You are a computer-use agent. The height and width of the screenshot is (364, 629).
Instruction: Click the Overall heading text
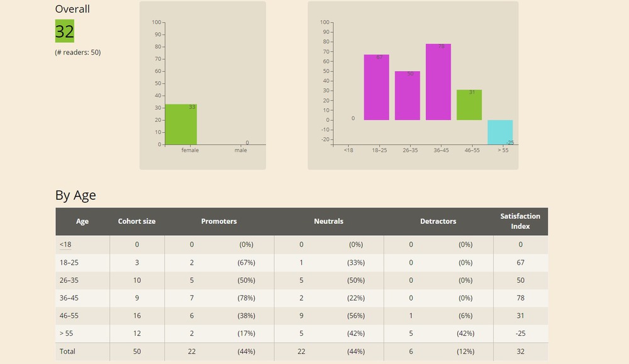tap(72, 9)
